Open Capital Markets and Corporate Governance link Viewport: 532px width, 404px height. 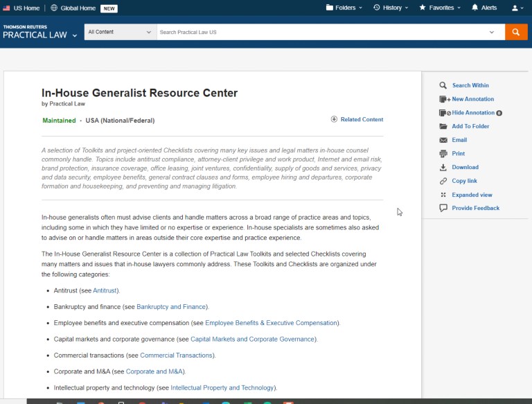coord(252,339)
